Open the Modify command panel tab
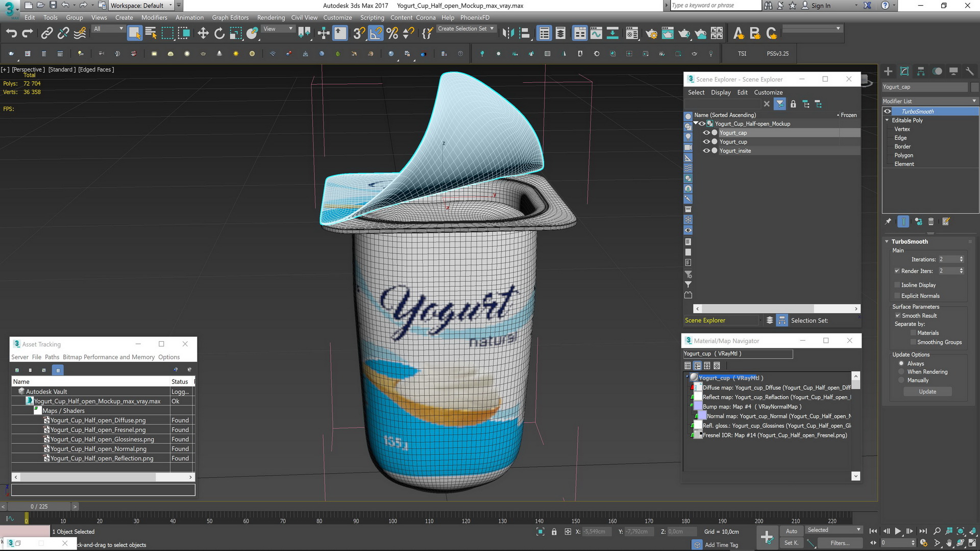The width and height of the screenshot is (980, 551). pos(904,71)
